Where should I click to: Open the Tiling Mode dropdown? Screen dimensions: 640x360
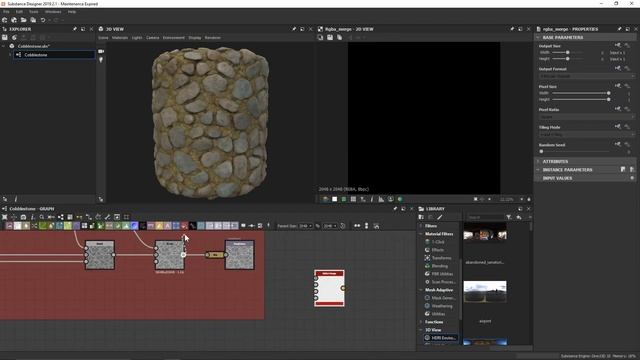(587, 134)
